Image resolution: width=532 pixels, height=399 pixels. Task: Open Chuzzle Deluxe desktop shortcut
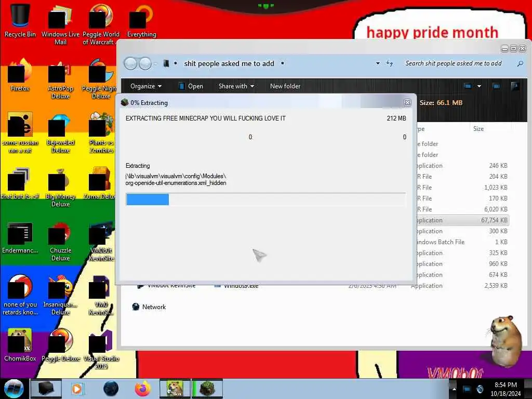click(60, 241)
